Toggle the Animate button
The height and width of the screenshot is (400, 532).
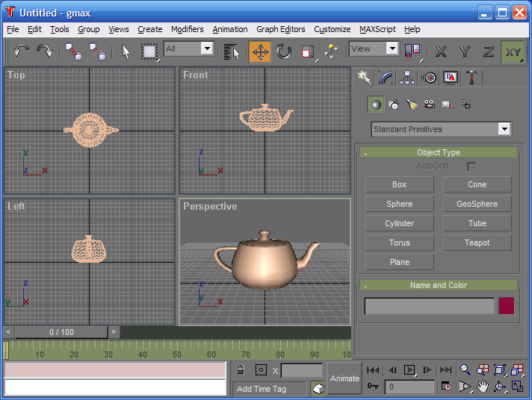344,378
